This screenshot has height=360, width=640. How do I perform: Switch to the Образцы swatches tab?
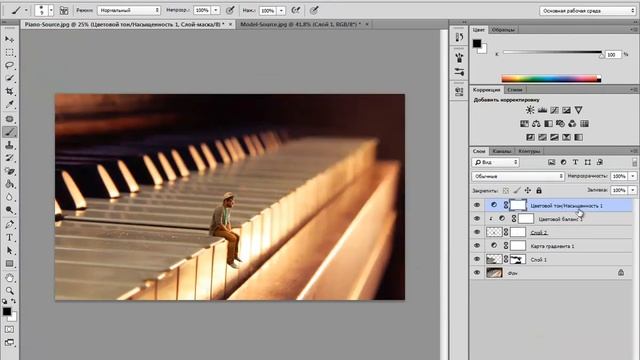point(503,30)
